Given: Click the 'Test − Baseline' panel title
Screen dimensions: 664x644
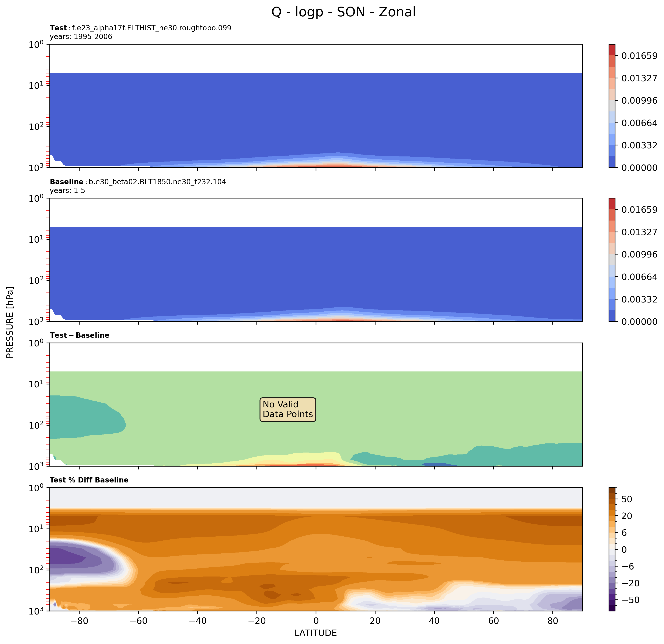Looking at the screenshot, I should (80, 335).
